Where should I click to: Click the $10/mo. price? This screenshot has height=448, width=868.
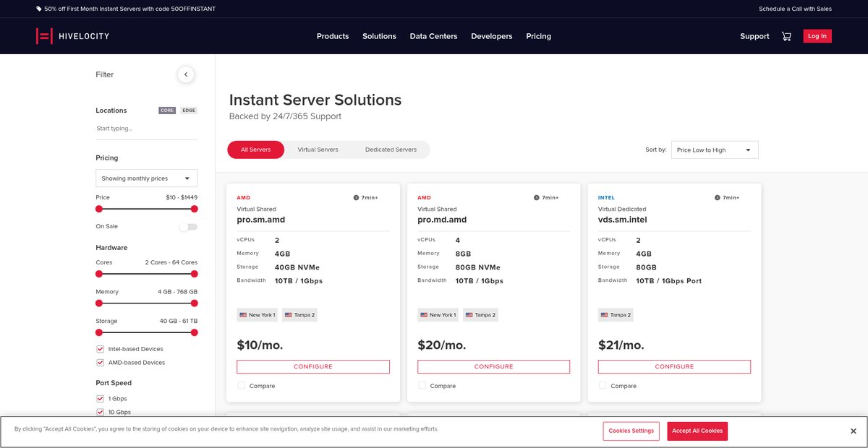coord(260,345)
